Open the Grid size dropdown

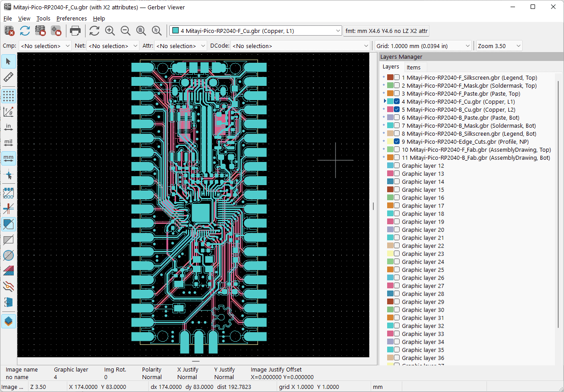point(423,46)
